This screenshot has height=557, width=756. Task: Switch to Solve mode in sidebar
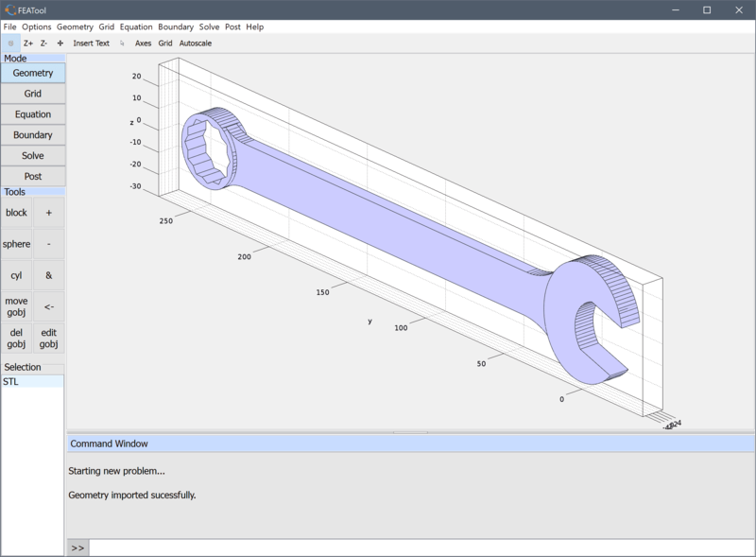coord(33,156)
